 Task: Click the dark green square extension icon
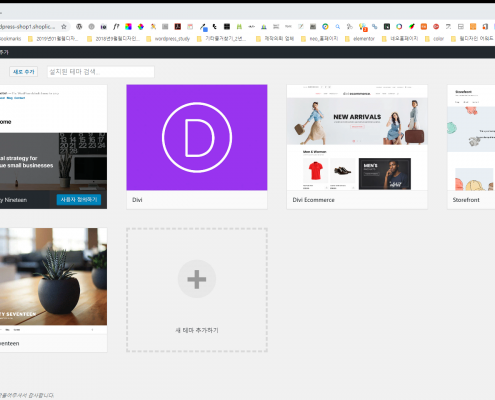(387, 27)
